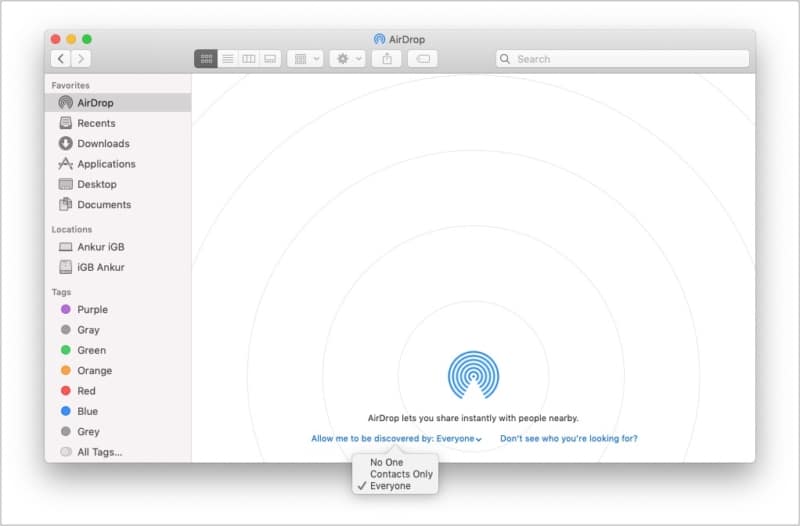Expand the 'Allow me to be discovered by' dropdown

tap(396, 439)
